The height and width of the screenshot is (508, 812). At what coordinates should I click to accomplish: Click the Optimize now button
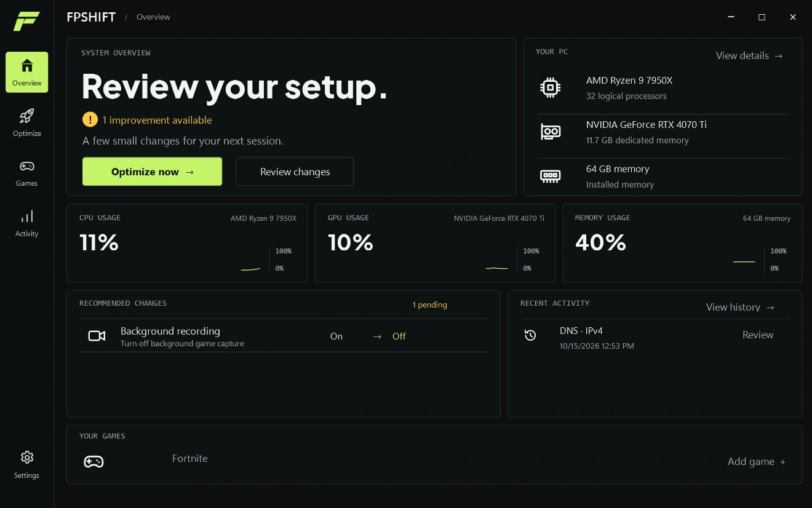(153, 172)
